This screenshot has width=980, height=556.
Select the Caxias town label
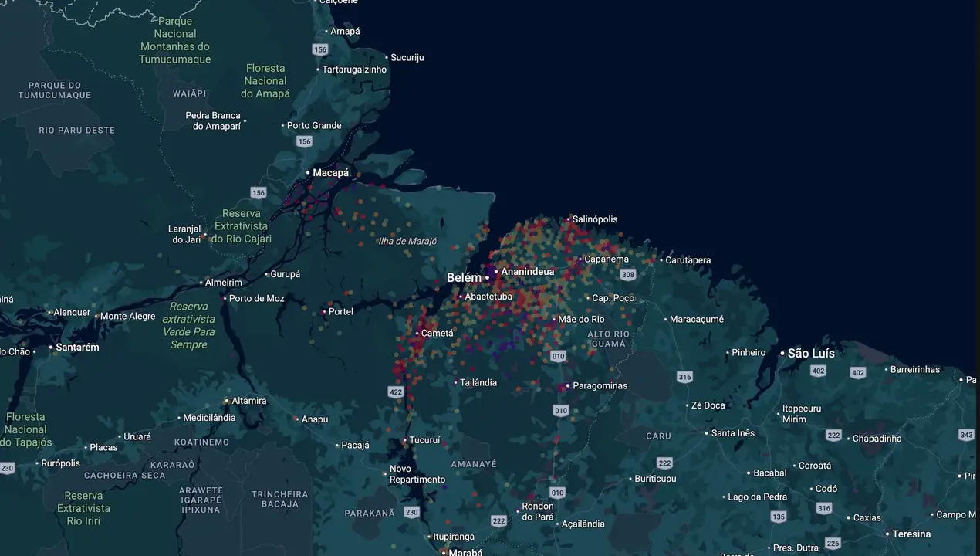(x=867, y=518)
